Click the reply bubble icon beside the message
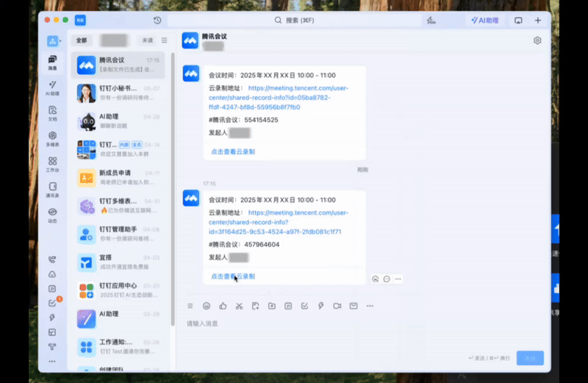The width and height of the screenshot is (588, 383). click(x=387, y=279)
